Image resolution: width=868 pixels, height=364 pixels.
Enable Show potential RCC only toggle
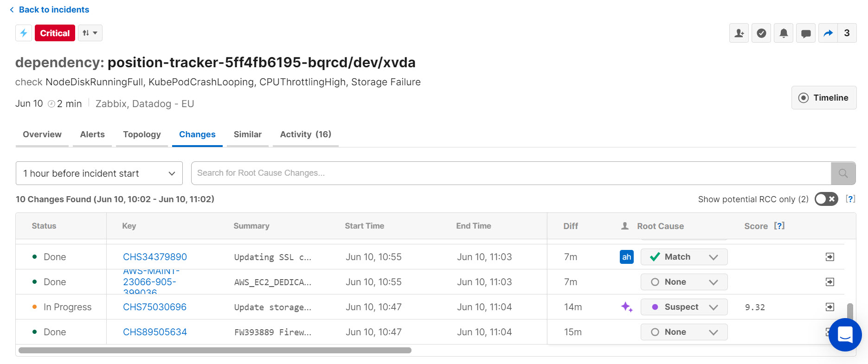click(826, 199)
